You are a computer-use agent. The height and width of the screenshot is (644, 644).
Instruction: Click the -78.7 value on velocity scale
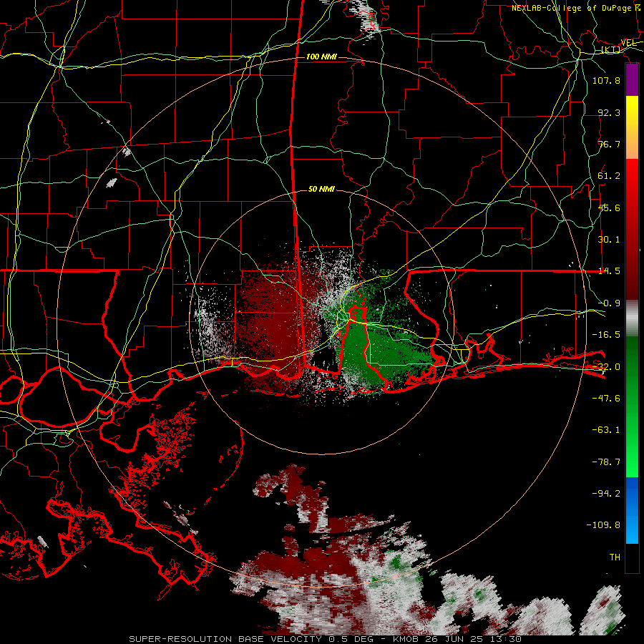click(606, 462)
